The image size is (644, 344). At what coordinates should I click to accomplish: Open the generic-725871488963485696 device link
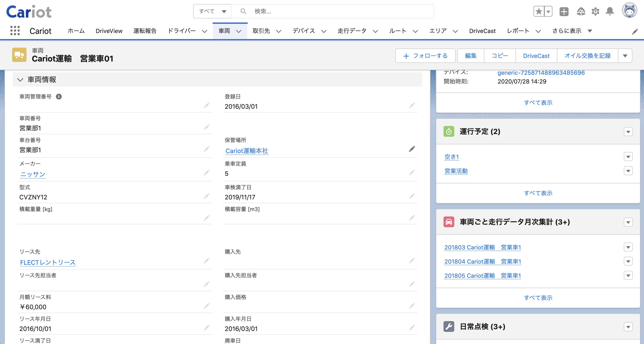coord(541,73)
